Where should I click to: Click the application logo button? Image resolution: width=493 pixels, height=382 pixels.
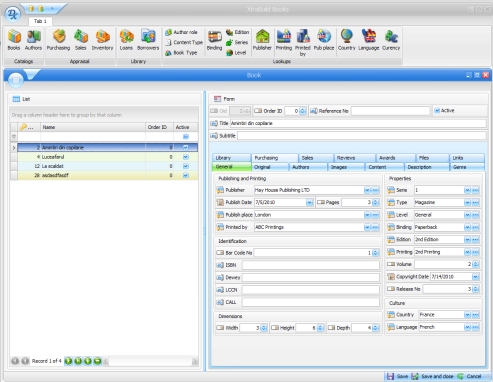tap(13, 14)
